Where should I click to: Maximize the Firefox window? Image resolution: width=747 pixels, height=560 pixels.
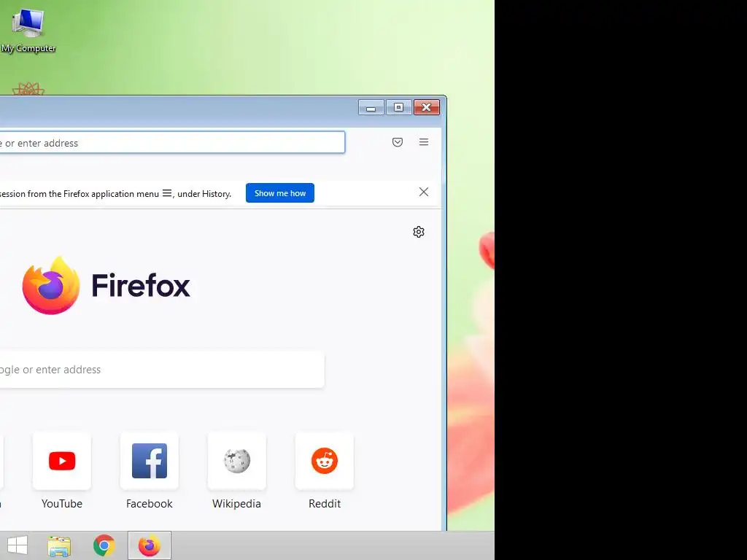(x=399, y=108)
